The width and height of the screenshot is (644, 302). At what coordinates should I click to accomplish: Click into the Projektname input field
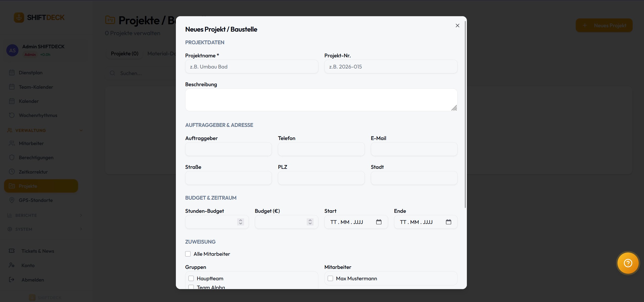coord(251,67)
